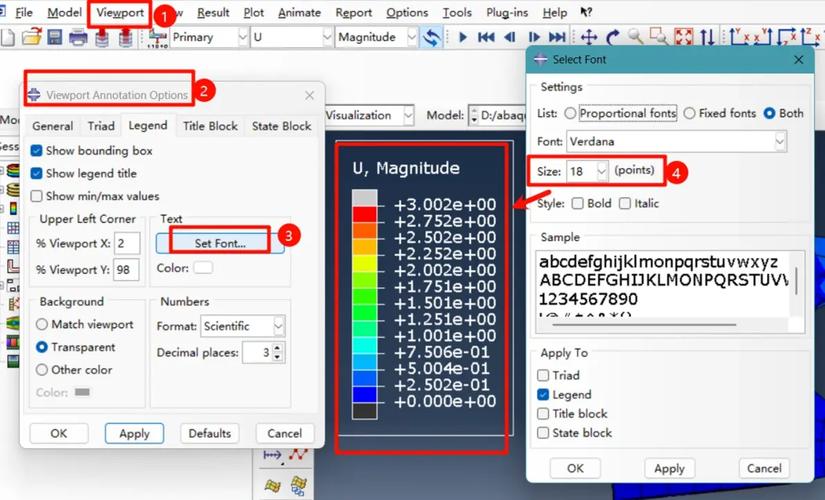Click the text Color swatch
The width and height of the screenshot is (825, 500).
[x=203, y=268]
